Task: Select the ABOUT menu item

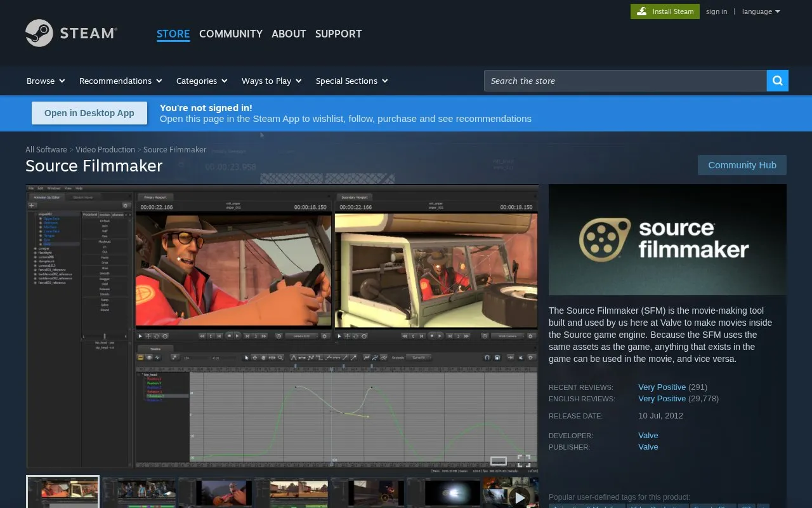Action: [289, 34]
